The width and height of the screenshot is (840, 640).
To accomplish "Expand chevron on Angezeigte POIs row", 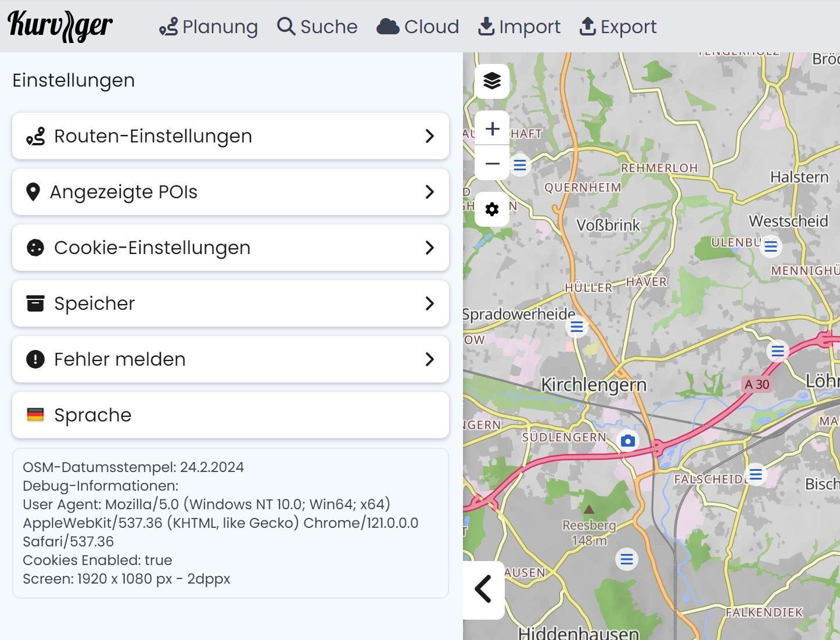I will pos(429,192).
